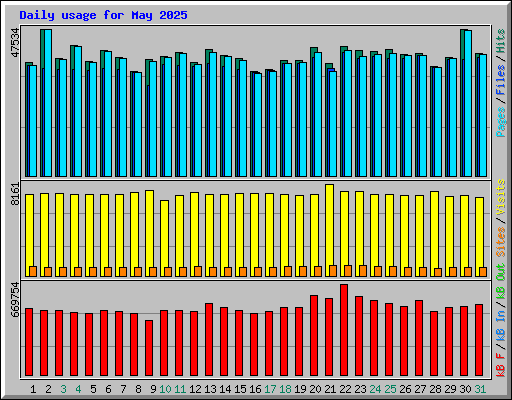Click the 'Files' legend label
Viewport: 512px width, 400px height.
501,80
